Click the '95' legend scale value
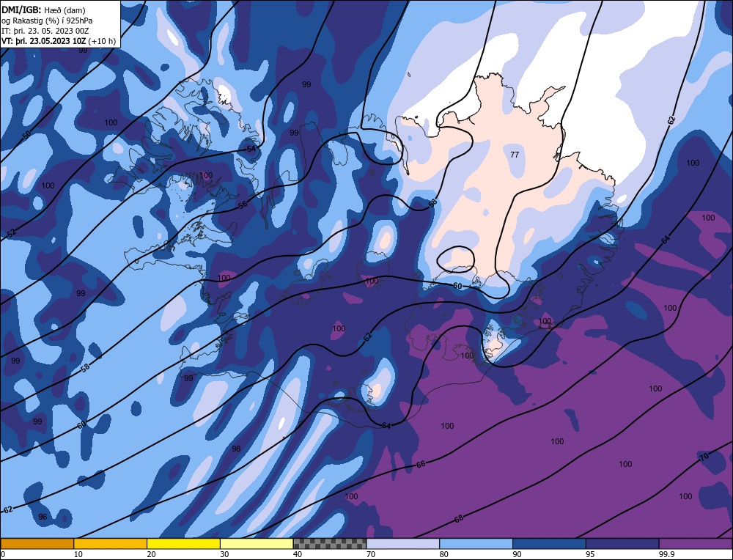733x560 pixels. click(x=590, y=554)
